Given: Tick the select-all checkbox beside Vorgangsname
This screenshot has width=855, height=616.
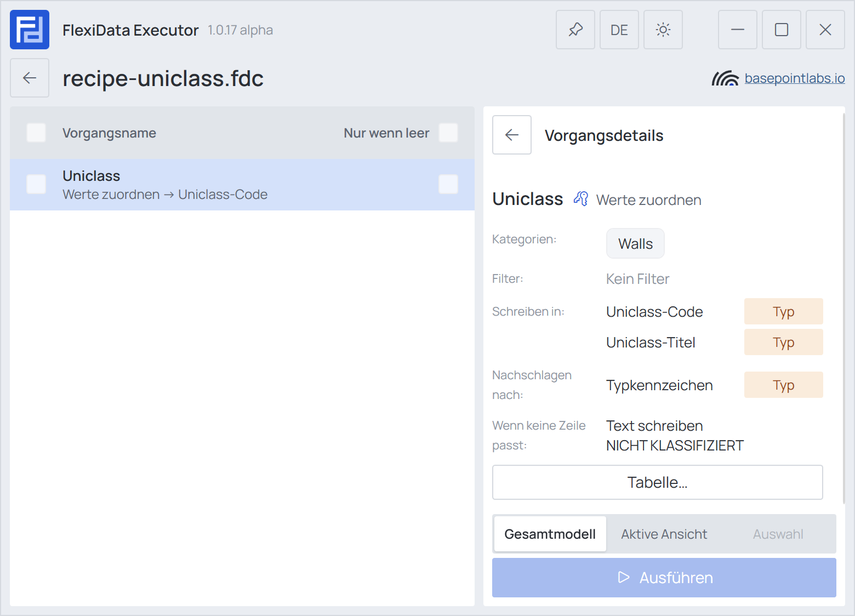Looking at the screenshot, I should [x=36, y=133].
